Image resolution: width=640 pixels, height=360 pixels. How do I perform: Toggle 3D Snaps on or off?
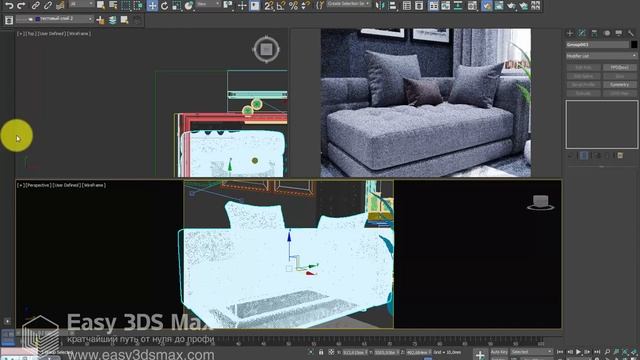pyautogui.click(x=268, y=5)
